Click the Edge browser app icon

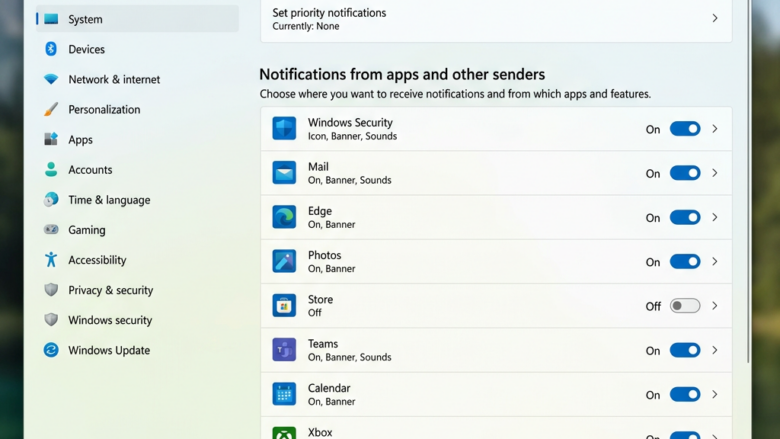284,217
